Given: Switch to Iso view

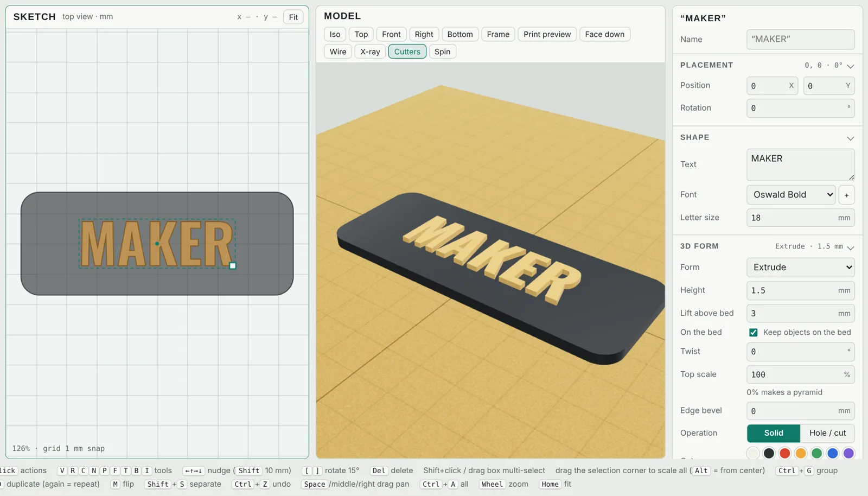Looking at the screenshot, I should pos(335,34).
